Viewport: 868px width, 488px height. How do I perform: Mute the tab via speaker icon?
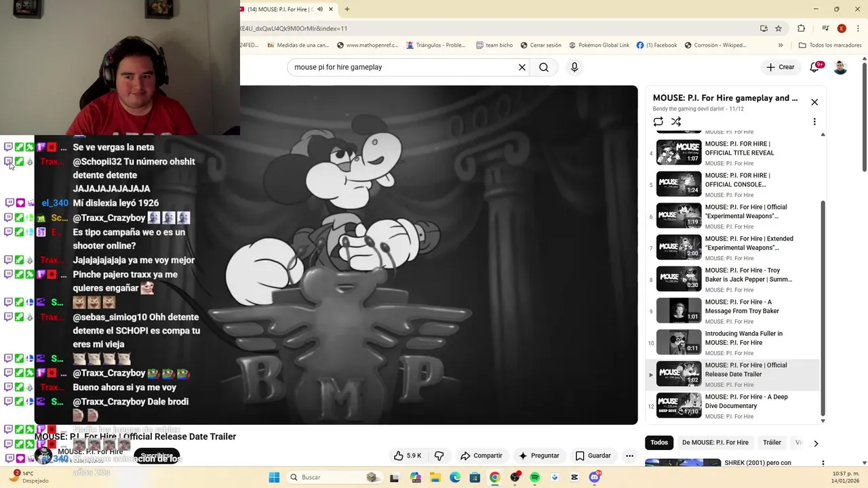click(x=320, y=9)
